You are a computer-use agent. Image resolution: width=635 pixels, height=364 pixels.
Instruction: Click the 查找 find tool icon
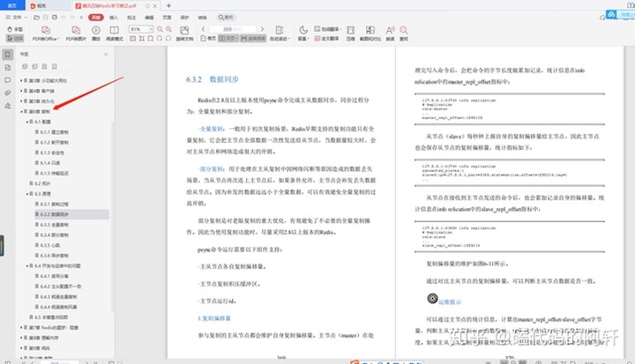click(x=404, y=33)
